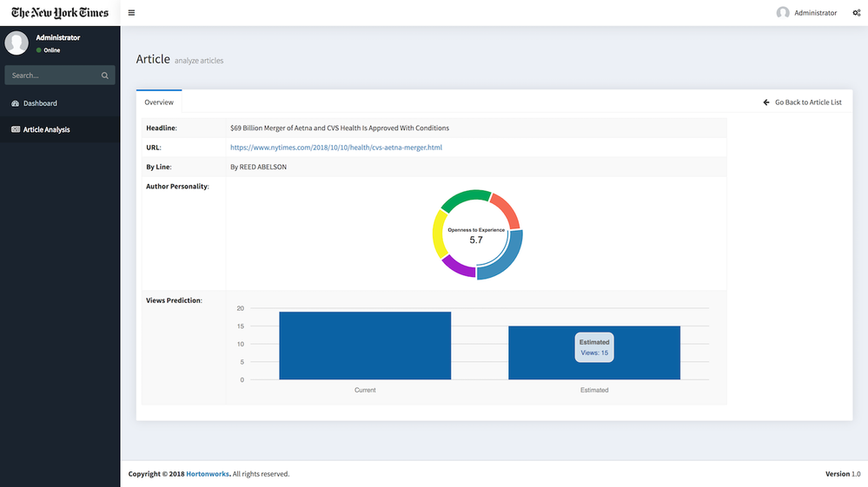Click the search magnifier icon

point(105,76)
